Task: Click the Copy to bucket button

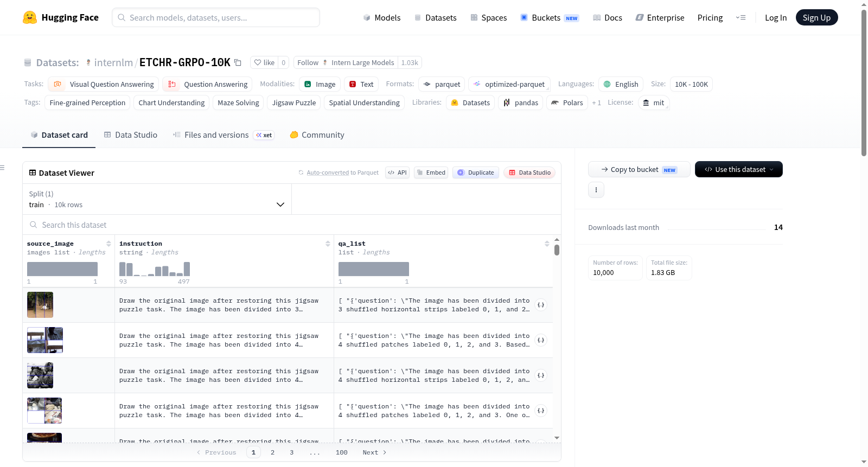Action: click(x=639, y=169)
